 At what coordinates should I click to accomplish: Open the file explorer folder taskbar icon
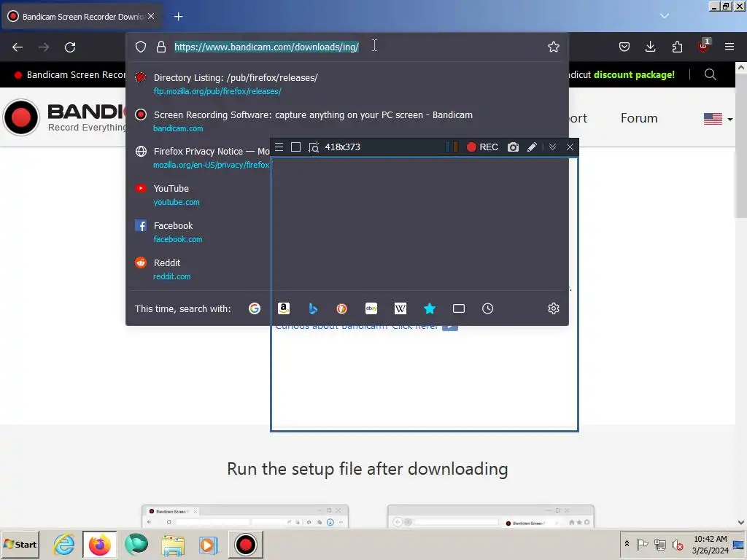(x=172, y=545)
